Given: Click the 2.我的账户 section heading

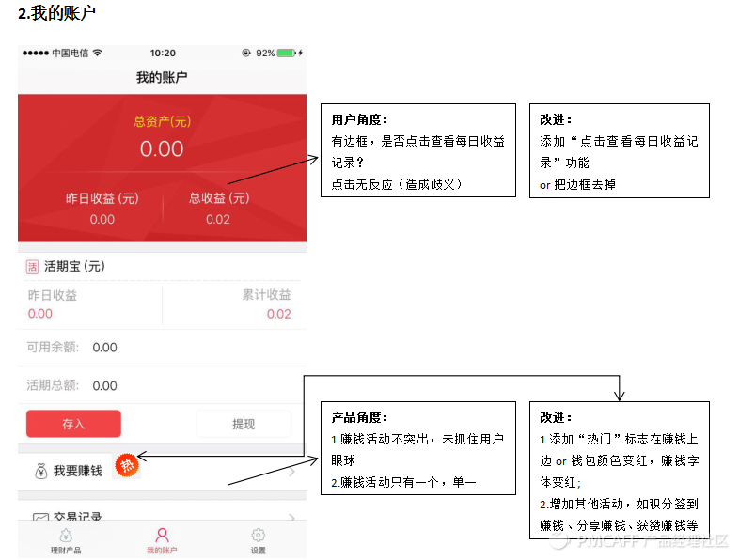Looking at the screenshot, I should point(57,13).
